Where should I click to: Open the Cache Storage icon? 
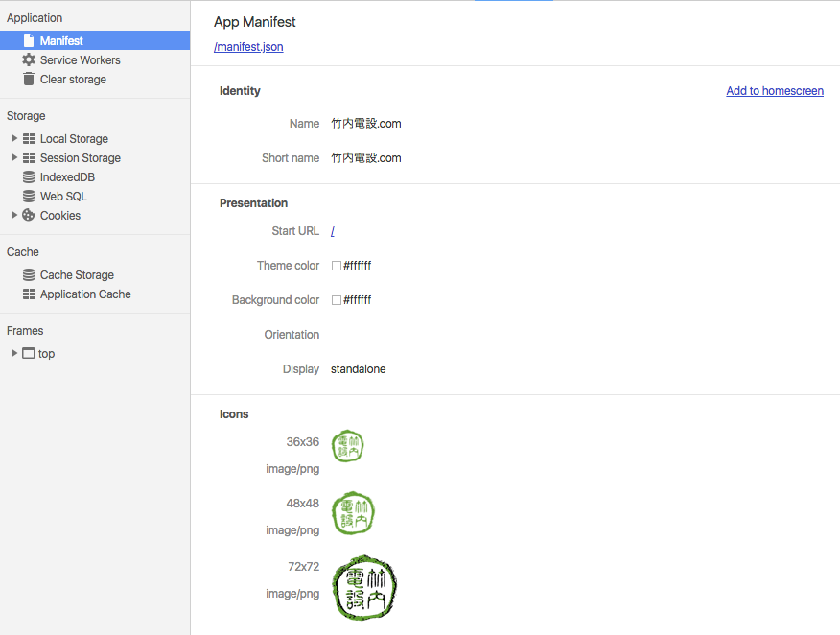[29, 274]
